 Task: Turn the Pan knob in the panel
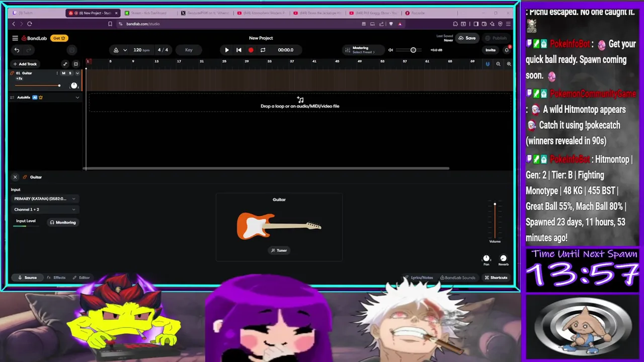pos(486,258)
